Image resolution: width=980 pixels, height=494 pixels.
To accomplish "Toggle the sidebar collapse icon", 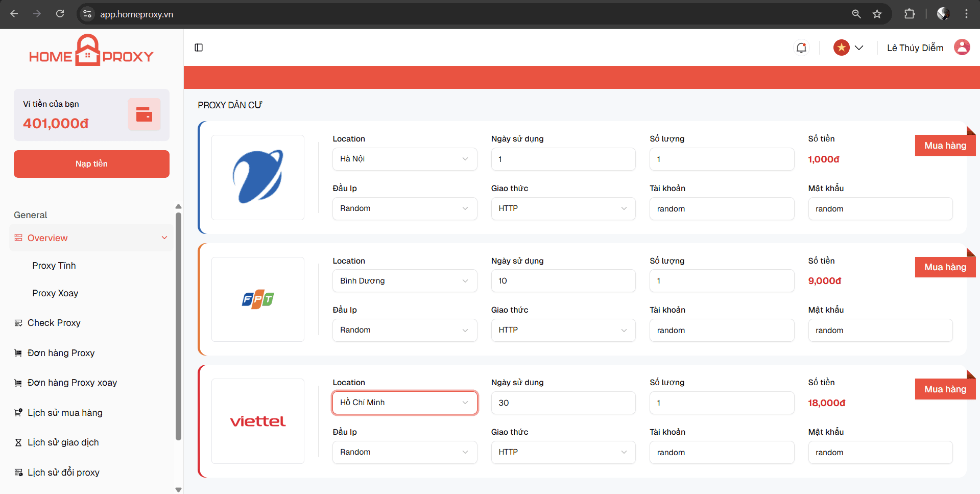I will tap(199, 48).
